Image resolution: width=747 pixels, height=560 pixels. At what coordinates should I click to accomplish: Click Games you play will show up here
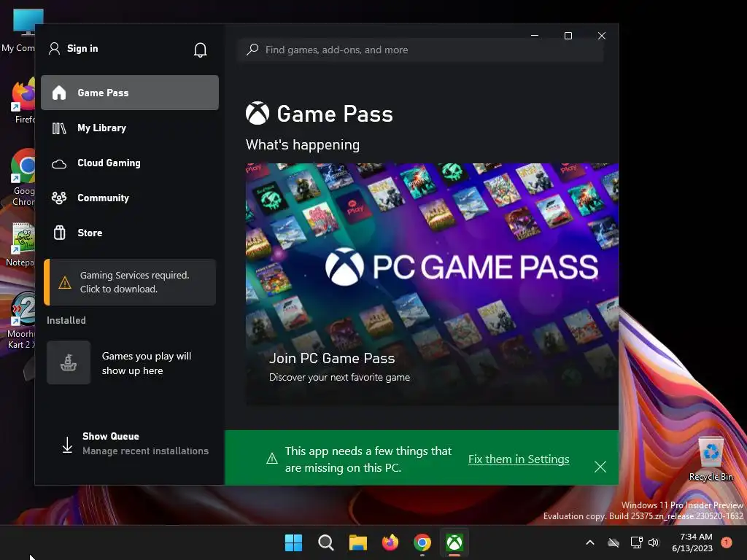pos(147,363)
